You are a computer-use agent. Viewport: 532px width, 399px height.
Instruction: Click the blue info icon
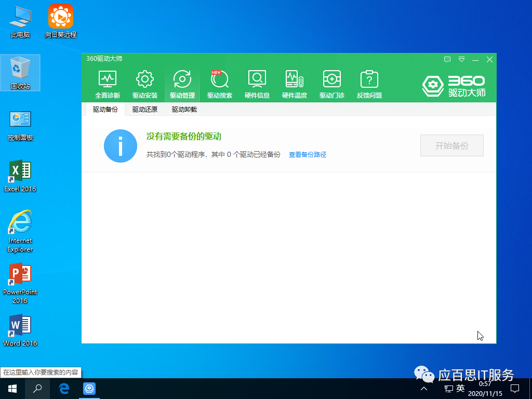(x=121, y=146)
